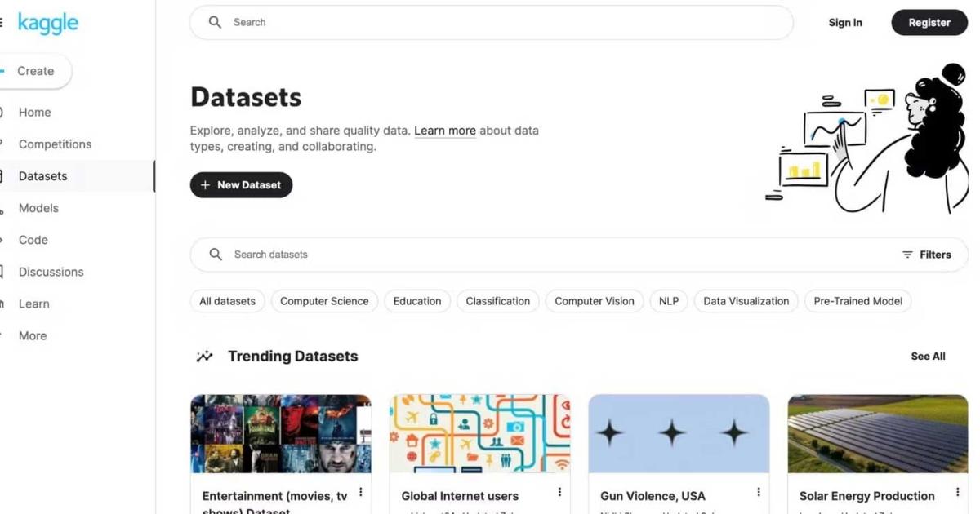Expand the More sidebar menu
This screenshot has width=980, height=514.
coord(33,335)
